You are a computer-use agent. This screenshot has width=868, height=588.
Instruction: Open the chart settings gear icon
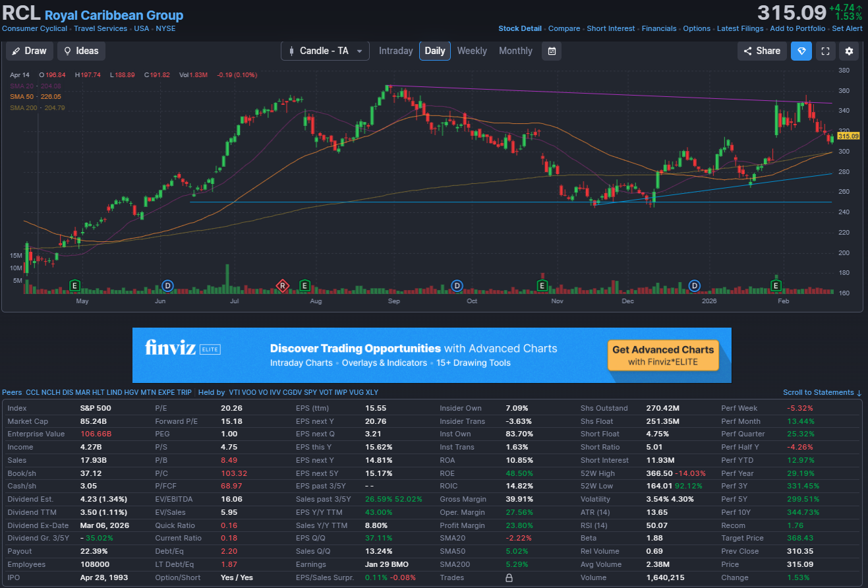pyautogui.click(x=849, y=51)
